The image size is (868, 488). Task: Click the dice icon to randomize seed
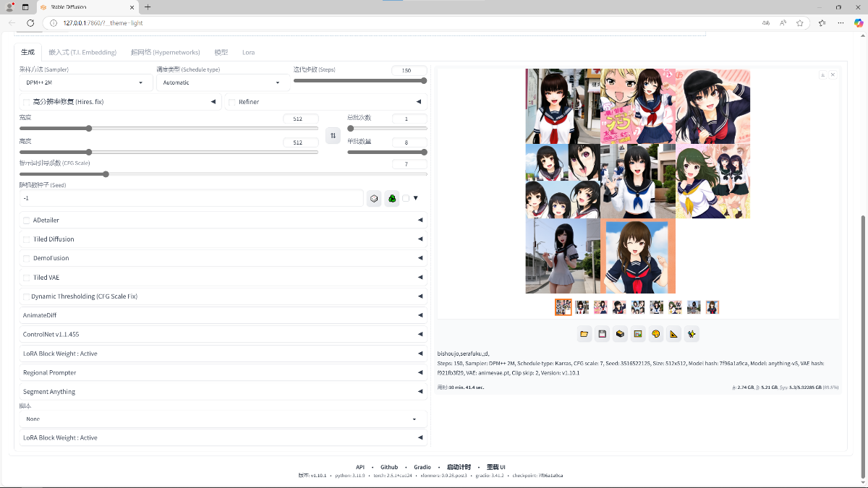coord(374,198)
